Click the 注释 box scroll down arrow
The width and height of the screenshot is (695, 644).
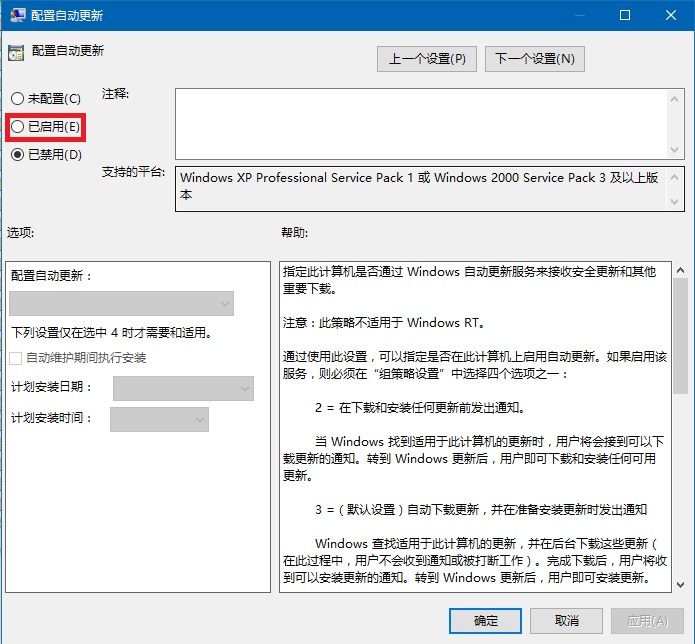[675, 150]
